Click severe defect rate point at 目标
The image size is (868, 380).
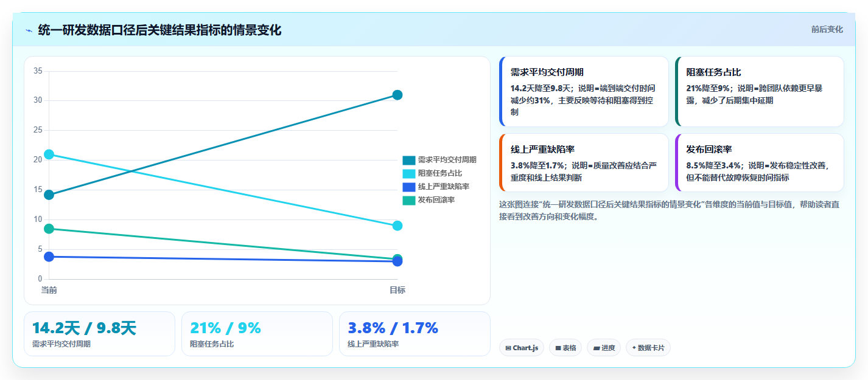coord(397,261)
